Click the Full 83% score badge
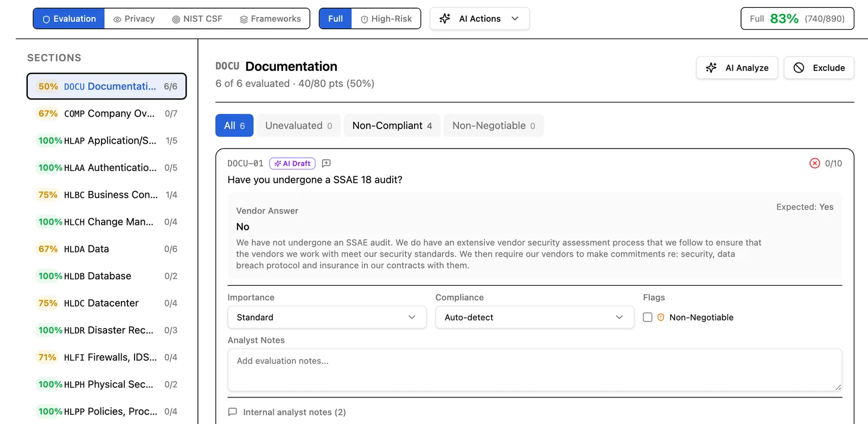Viewport: 868px width, 424px height. pos(797,18)
